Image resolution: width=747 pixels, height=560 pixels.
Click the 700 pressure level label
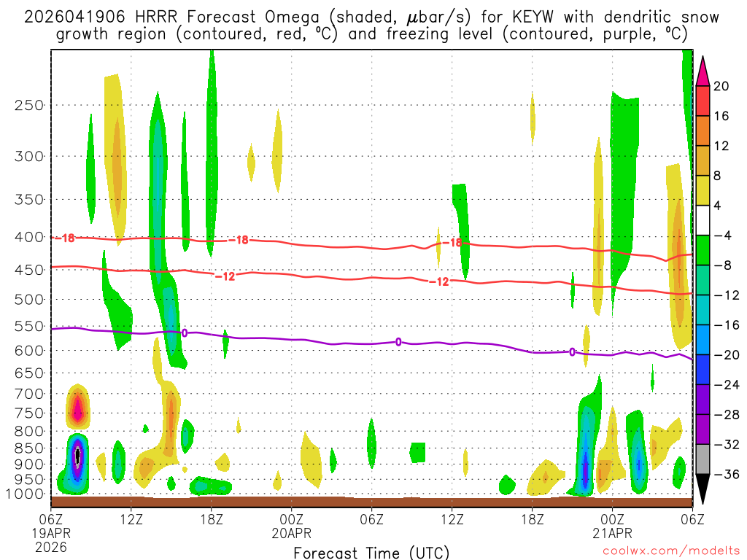tap(29, 394)
